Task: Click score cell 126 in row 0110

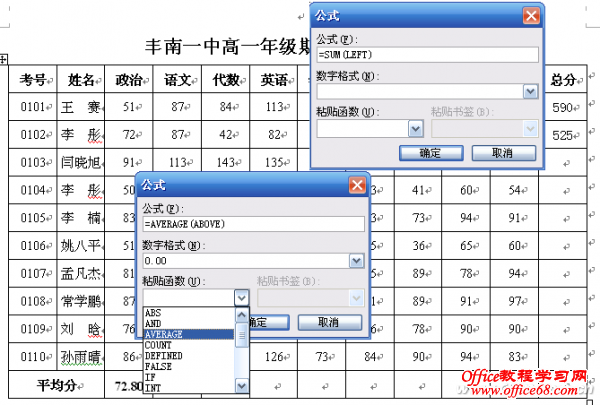Action: point(274,357)
